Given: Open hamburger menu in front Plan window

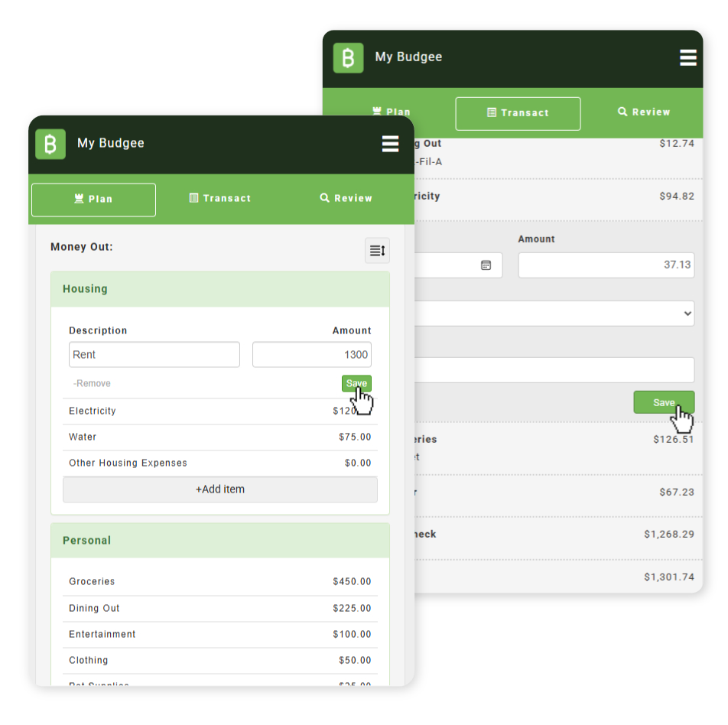Looking at the screenshot, I should (390, 144).
